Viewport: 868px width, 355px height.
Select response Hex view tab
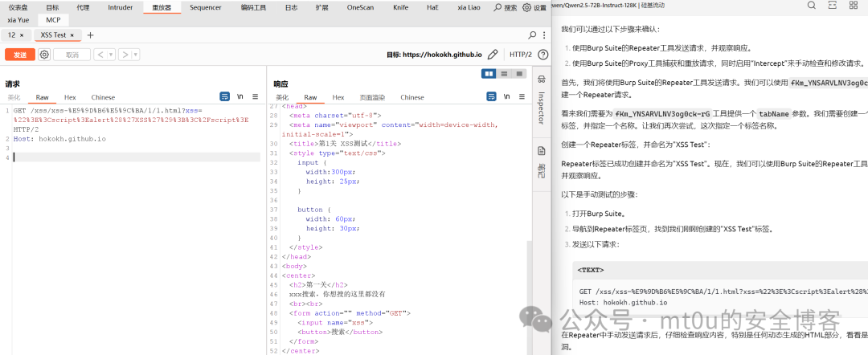click(x=338, y=97)
